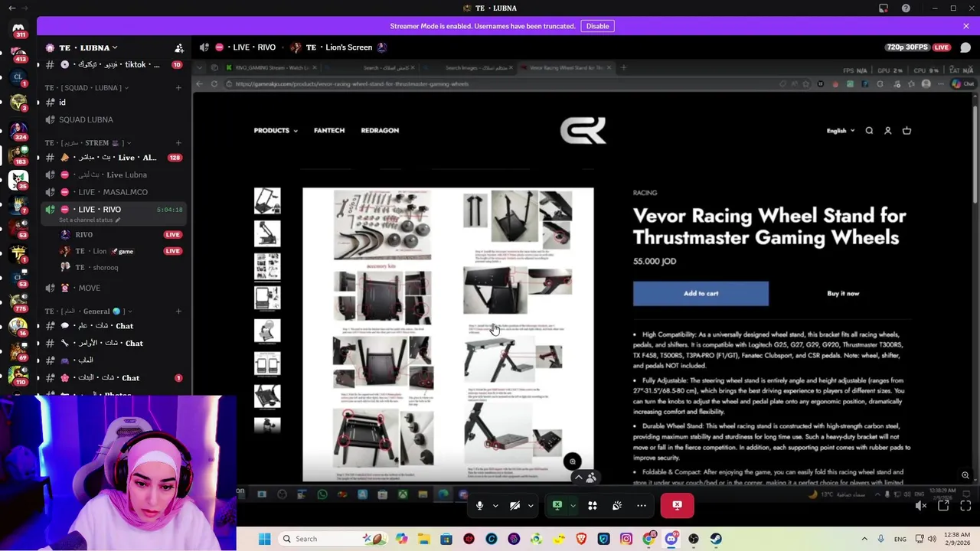Open more call options ellipsis
Viewport: 980px width, 551px height.
point(642,506)
